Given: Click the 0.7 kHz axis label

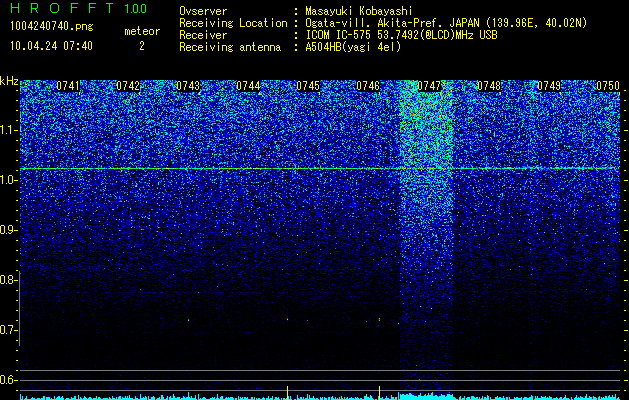Looking at the screenshot, I should pyautogui.click(x=8, y=330).
